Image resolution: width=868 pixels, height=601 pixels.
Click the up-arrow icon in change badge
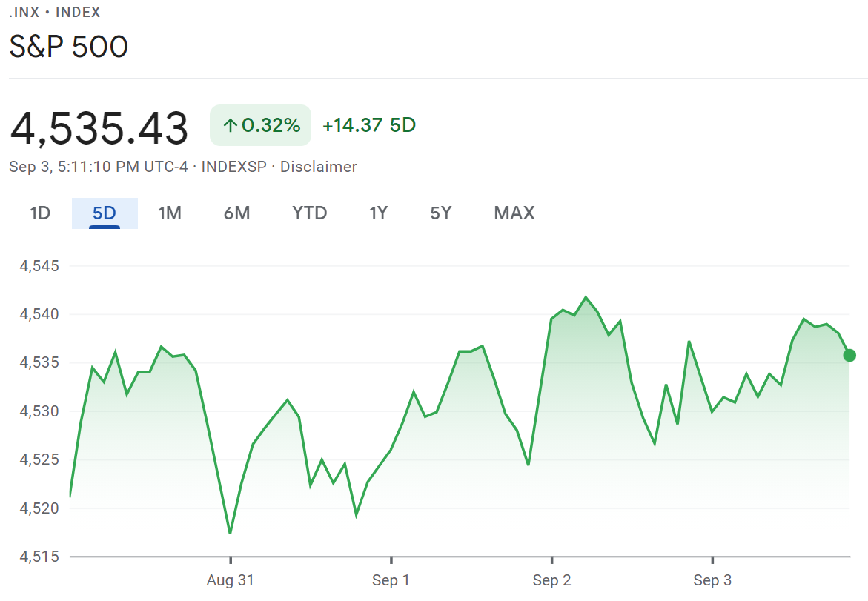click(231, 126)
